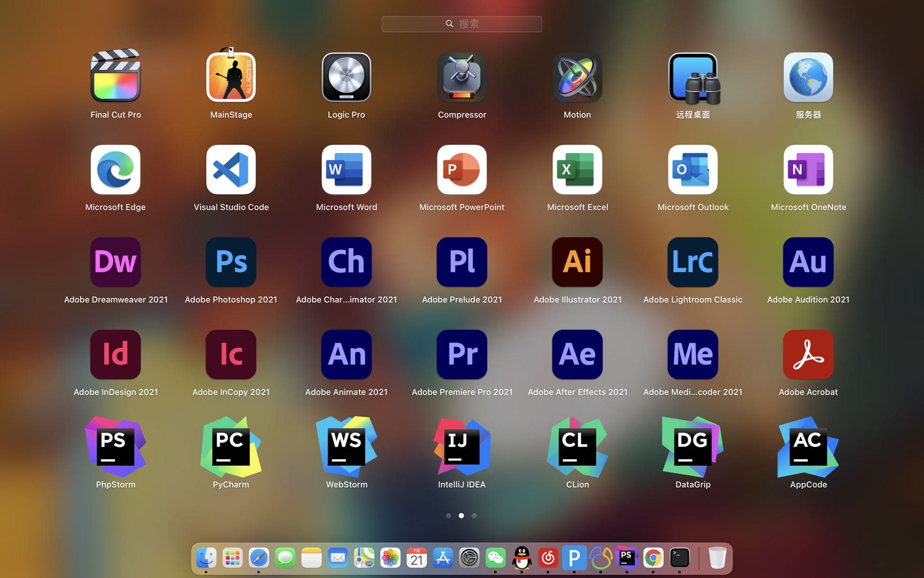The height and width of the screenshot is (578, 924).
Task: Open Photos from the Dock
Action: coord(390,558)
